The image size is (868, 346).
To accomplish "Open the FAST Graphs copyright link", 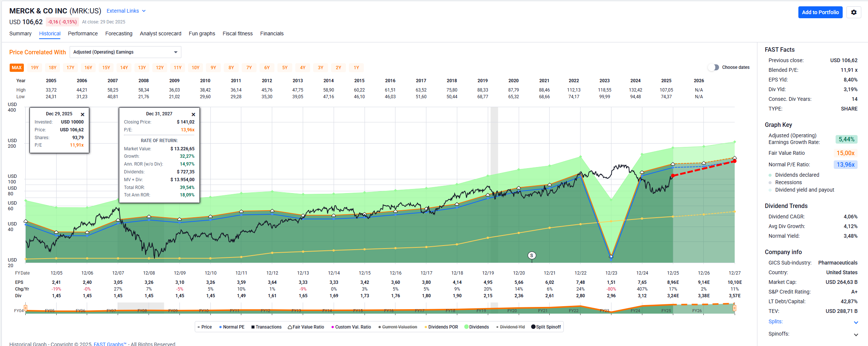I will tap(110, 344).
